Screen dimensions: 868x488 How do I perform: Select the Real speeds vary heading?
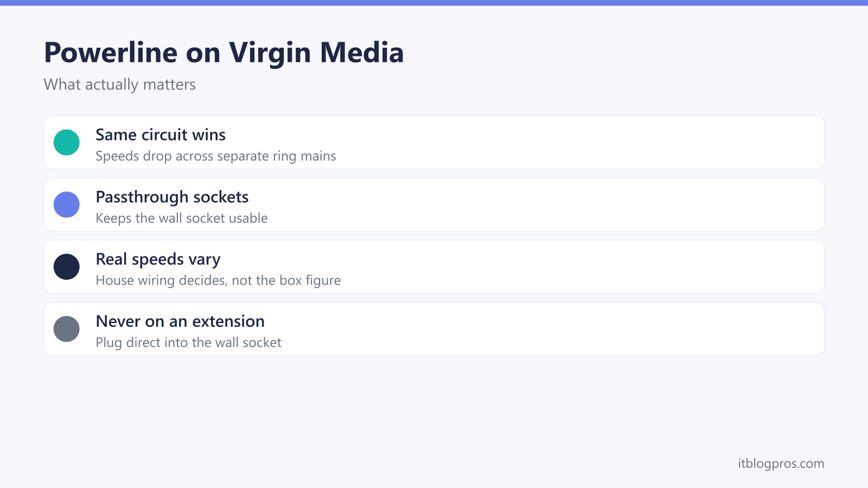pyautogui.click(x=158, y=259)
